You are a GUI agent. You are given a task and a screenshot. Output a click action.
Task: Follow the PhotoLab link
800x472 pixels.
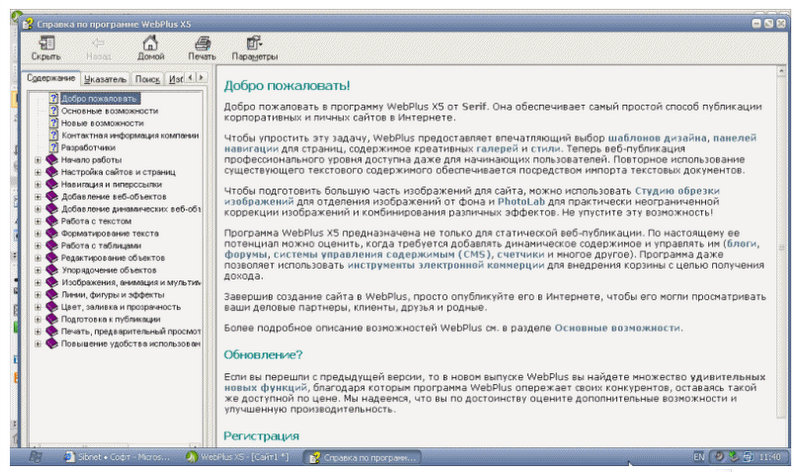click(x=521, y=202)
